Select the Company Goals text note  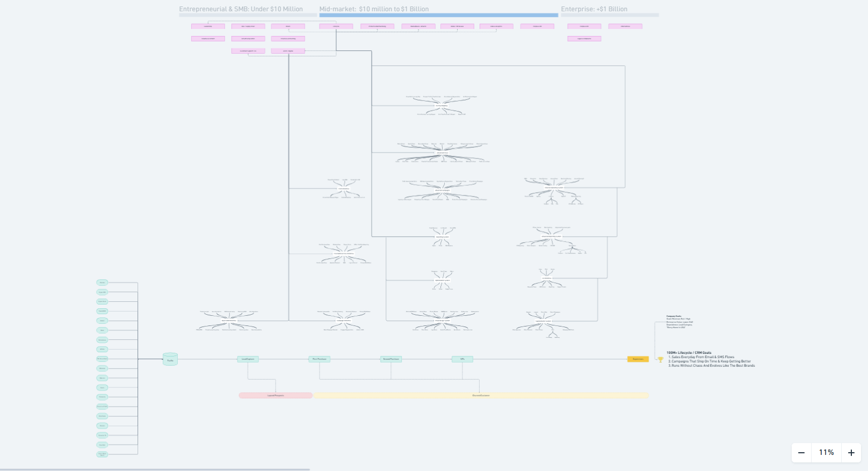click(680, 322)
